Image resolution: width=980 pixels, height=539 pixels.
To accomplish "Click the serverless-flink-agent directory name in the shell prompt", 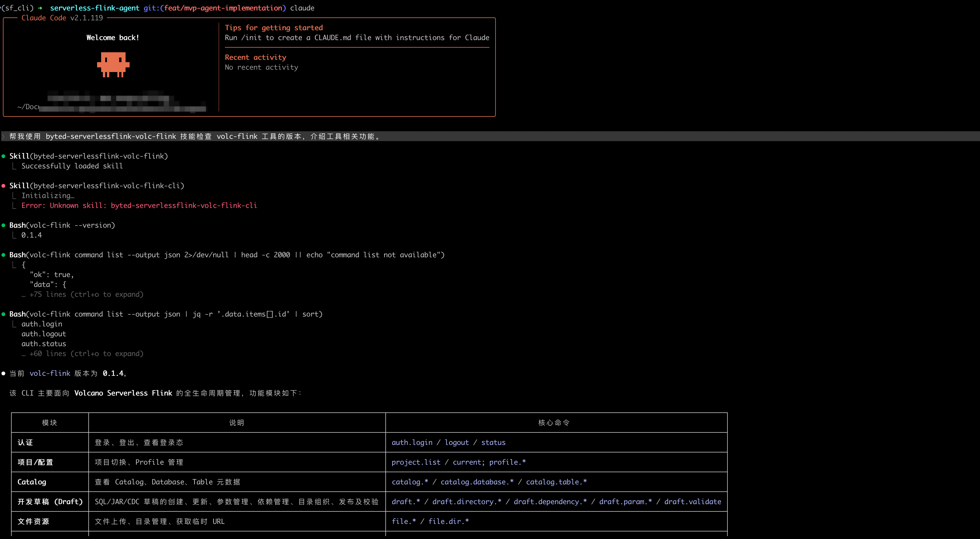I will click(95, 8).
